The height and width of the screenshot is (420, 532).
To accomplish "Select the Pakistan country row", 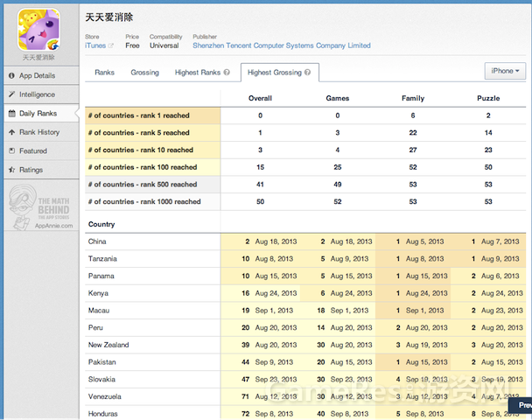I will [305, 362].
